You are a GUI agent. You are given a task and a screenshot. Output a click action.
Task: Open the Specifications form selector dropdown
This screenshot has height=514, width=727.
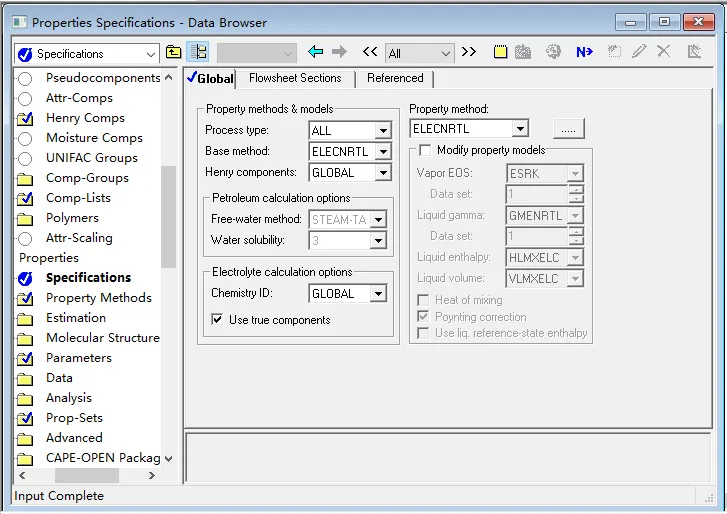click(151, 54)
